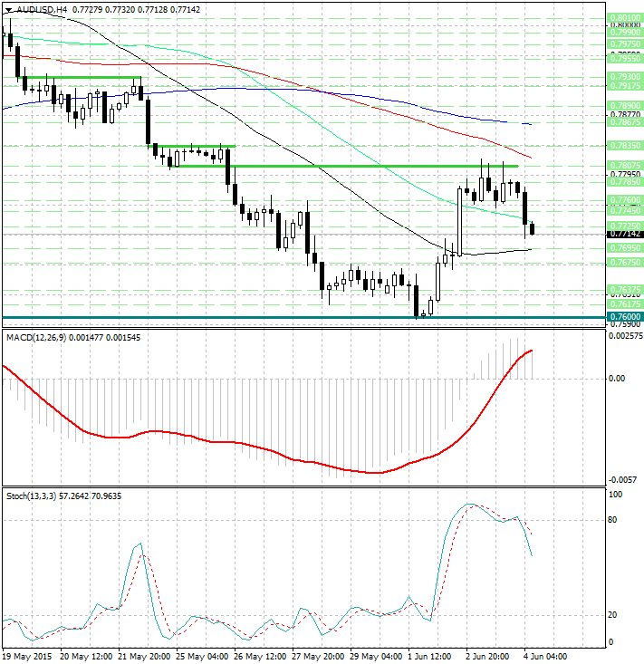
Task: Click the 0.76175 price level label
Action: [x=625, y=304]
